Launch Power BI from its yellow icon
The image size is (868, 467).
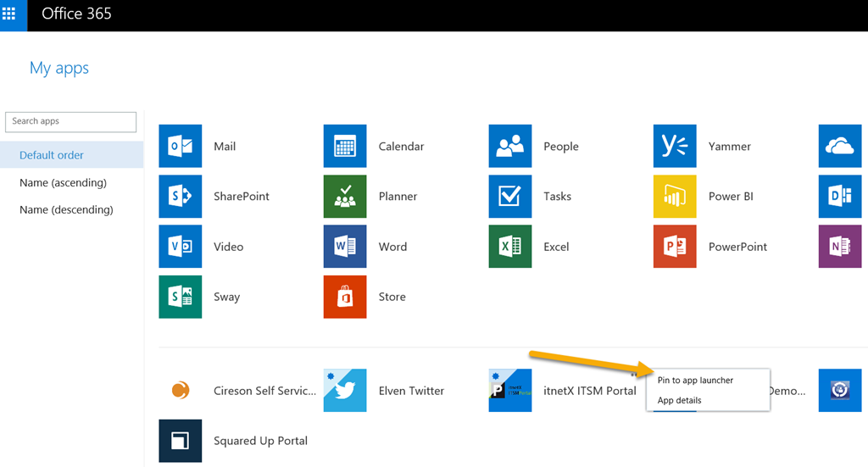[x=675, y=197]
